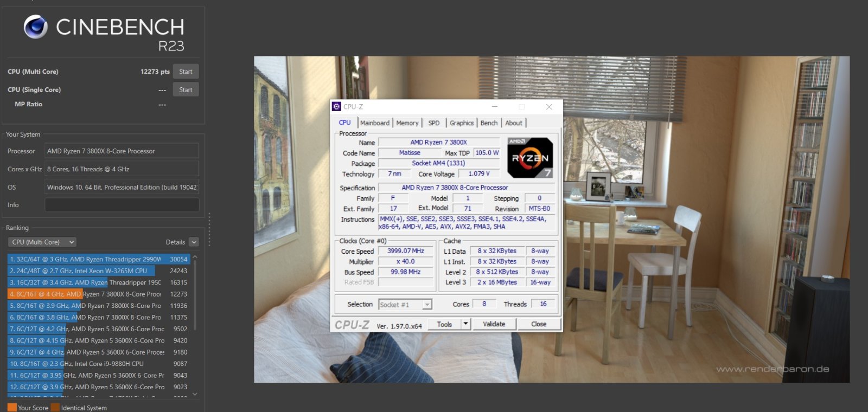Click the Code Name Matisse value

point(410,153)
